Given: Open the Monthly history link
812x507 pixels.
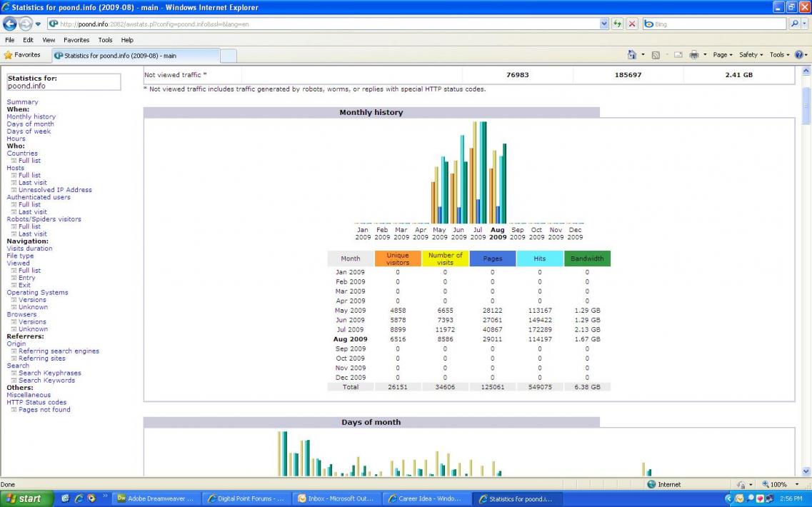Looking at the screenshot, I should [31, 116].
